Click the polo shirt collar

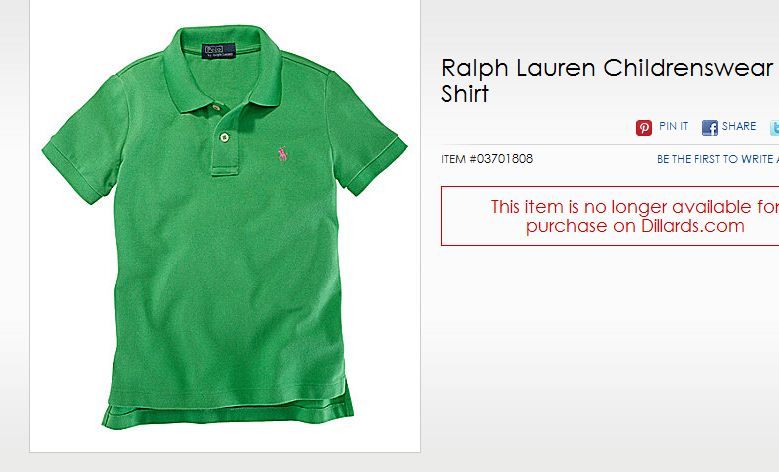221,67
